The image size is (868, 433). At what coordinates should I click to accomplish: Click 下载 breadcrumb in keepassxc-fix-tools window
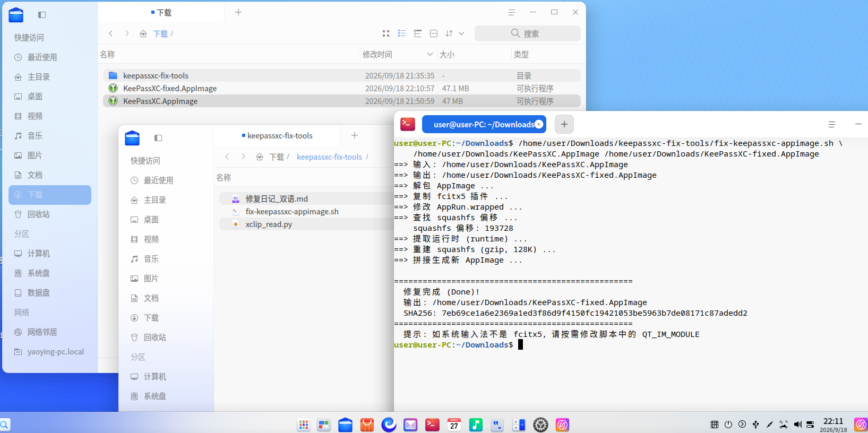[277, 157]
